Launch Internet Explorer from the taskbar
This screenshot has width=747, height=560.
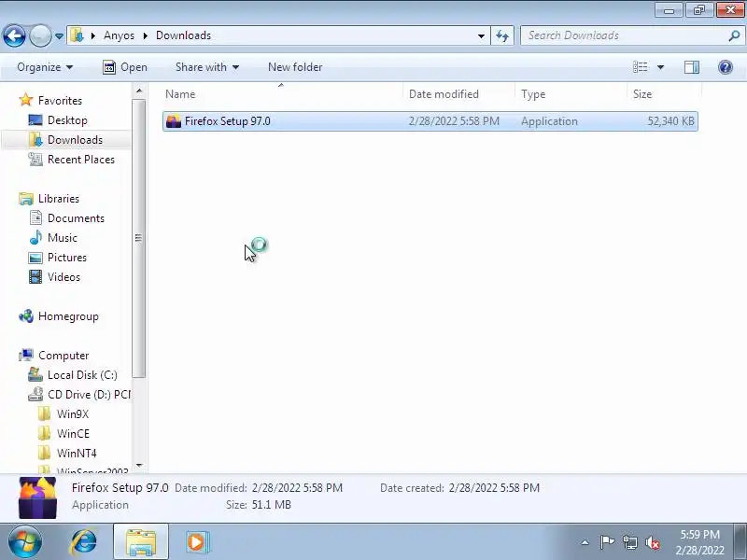click(84, 542)
